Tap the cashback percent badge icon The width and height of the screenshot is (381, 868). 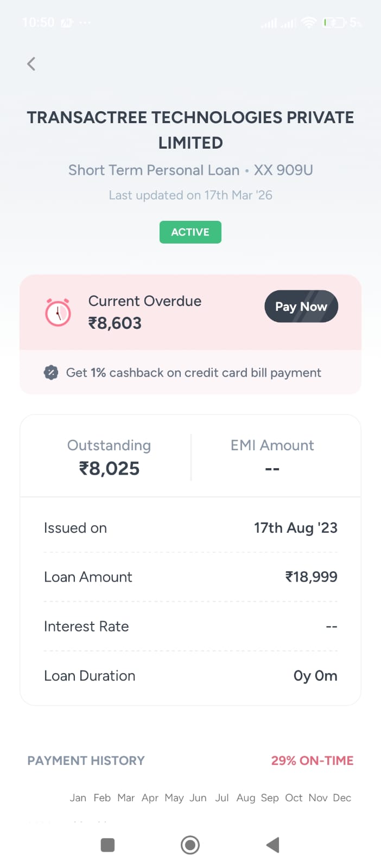pyautogui.click(x=51, y=373)
